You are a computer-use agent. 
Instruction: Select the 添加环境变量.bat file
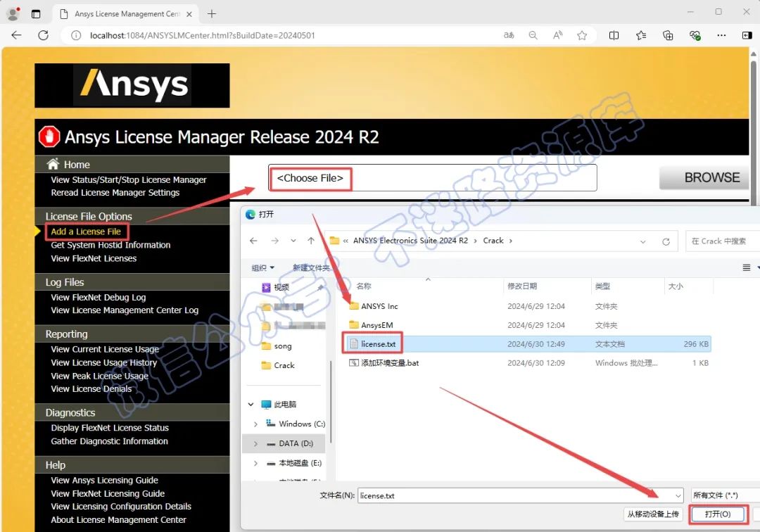point(384,363)
